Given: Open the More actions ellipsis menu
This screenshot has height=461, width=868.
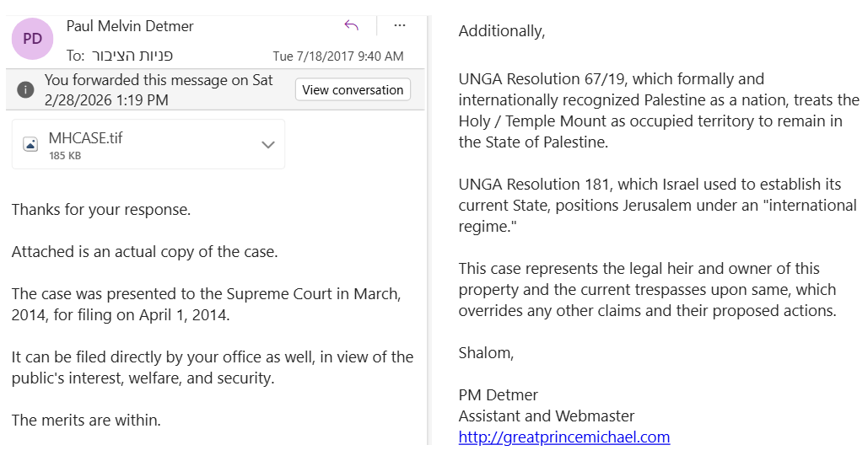Looking at the screenshot, I should click(x=400, y=25).
